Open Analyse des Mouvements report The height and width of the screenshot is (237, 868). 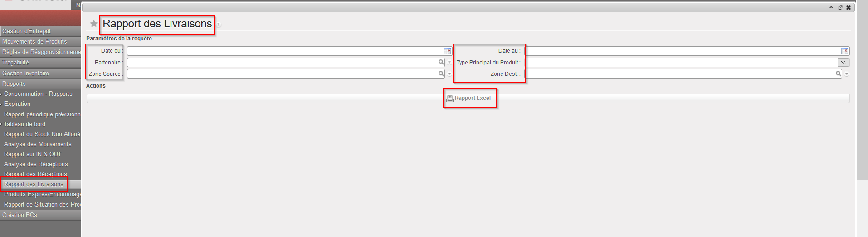pos(38,144)
